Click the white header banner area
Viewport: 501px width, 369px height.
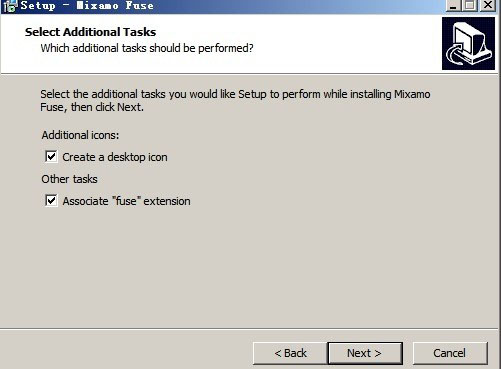[x=221, y=44]
